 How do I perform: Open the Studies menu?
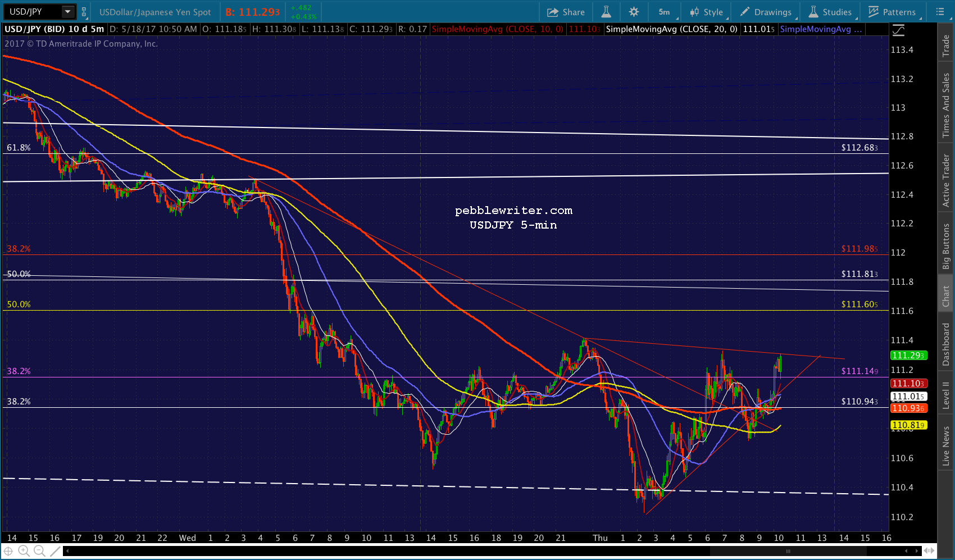tap(831, 12)
